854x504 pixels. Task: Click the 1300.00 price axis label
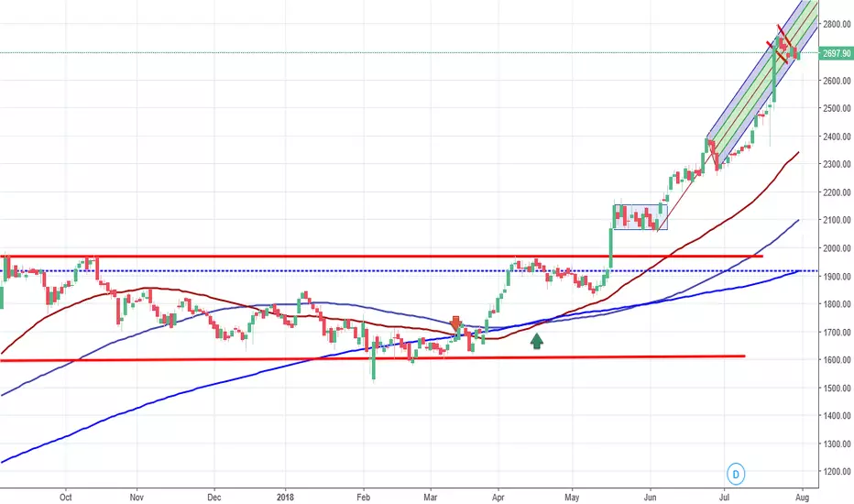(837, 444)
